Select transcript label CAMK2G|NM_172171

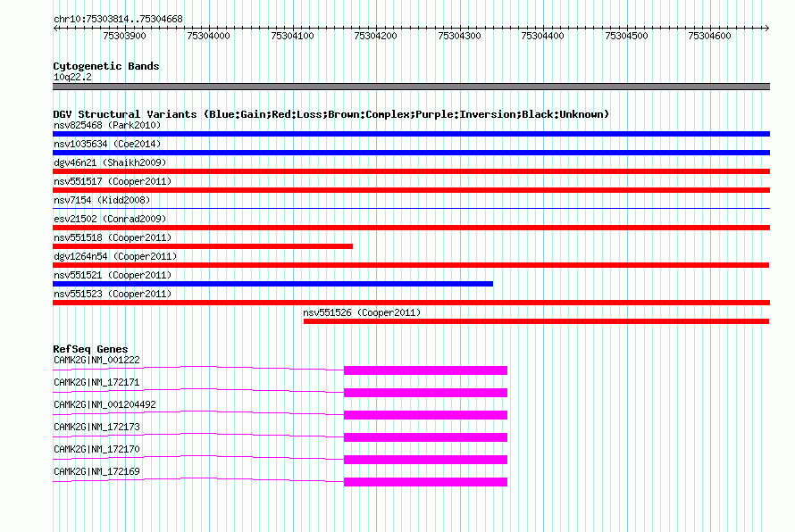[x=96, y=383]
